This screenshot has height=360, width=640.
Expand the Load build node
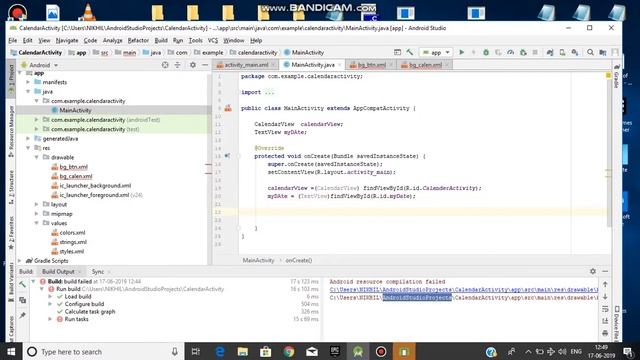pyautogui.click(x=50, y=297)
